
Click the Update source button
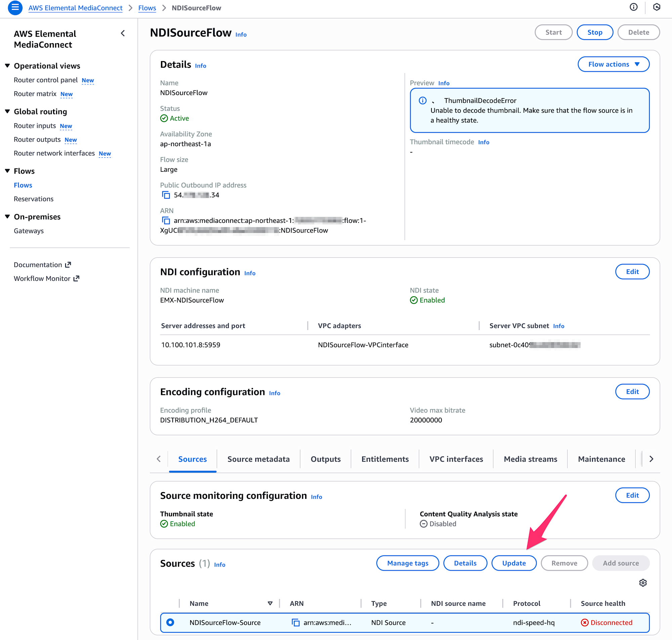(513, 563)
